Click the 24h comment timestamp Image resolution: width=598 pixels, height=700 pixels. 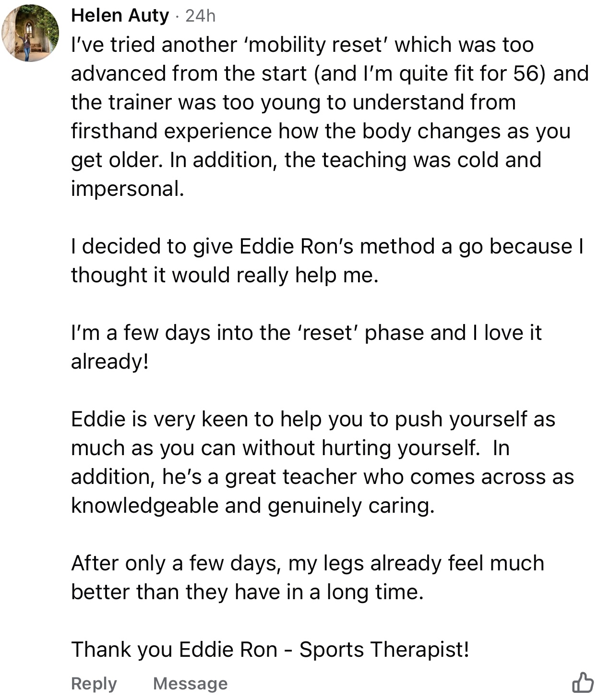(200, 16)
